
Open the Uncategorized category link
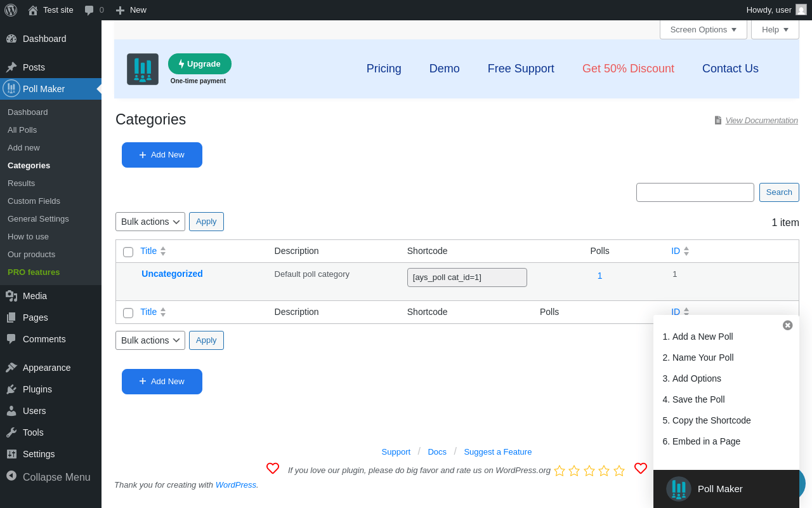pos(172,274)
